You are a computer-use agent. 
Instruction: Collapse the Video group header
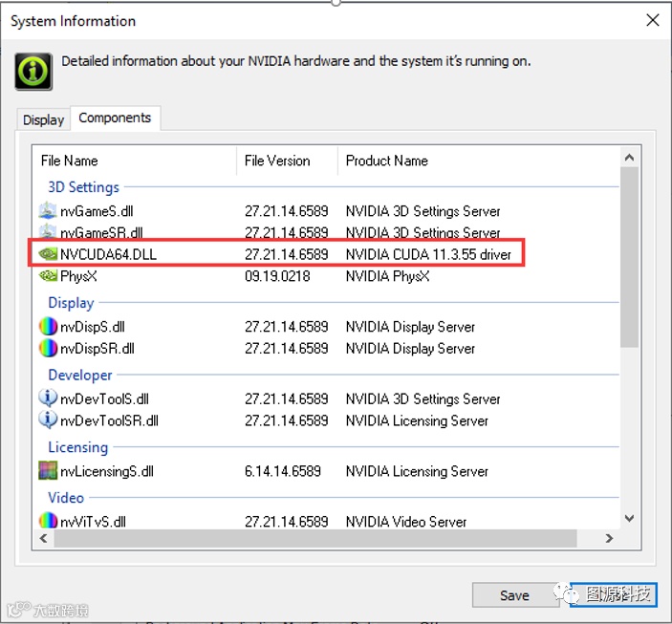tap(66, 498)
